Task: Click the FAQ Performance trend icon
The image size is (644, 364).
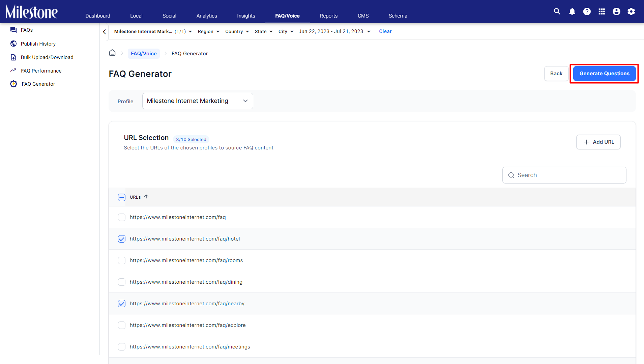Action: (13, 71)
